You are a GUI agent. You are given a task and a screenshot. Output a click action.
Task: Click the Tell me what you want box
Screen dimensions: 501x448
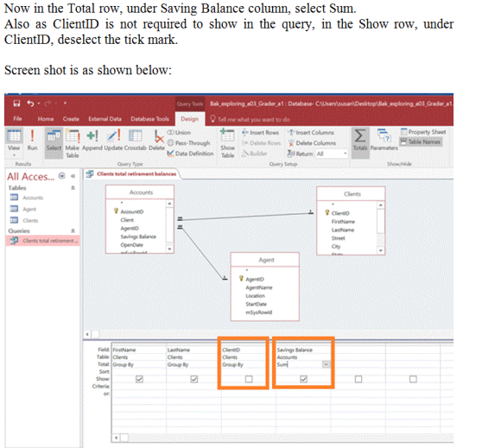click(x=250, y=119)
